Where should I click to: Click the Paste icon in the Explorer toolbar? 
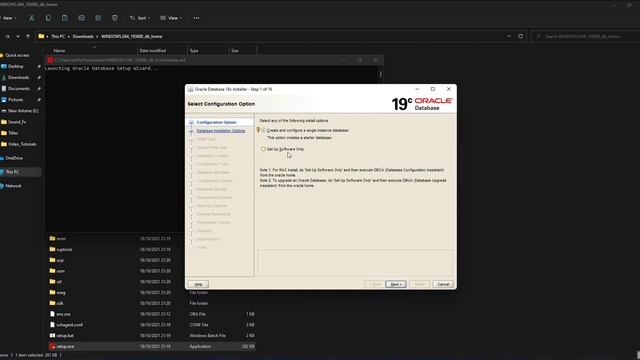pos(65,18)
